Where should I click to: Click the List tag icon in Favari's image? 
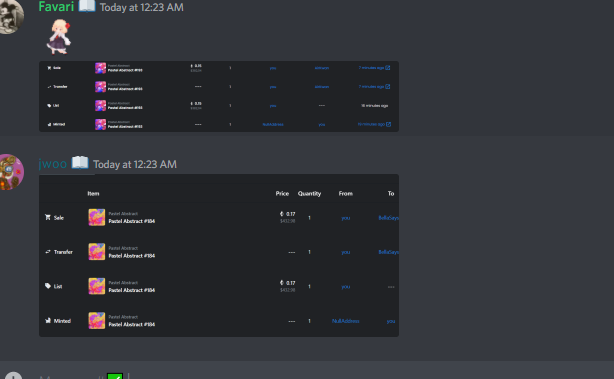coord(49,105)
